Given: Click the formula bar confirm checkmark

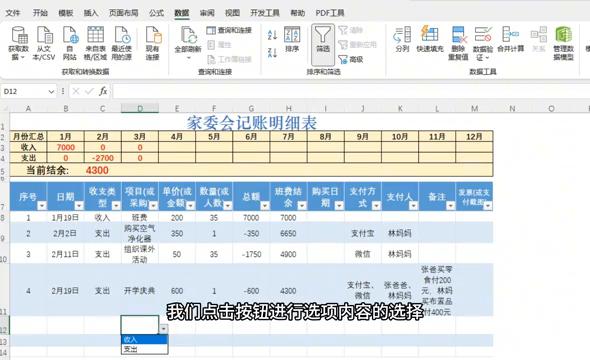Looking at the screenshot, I should point(89,91).
